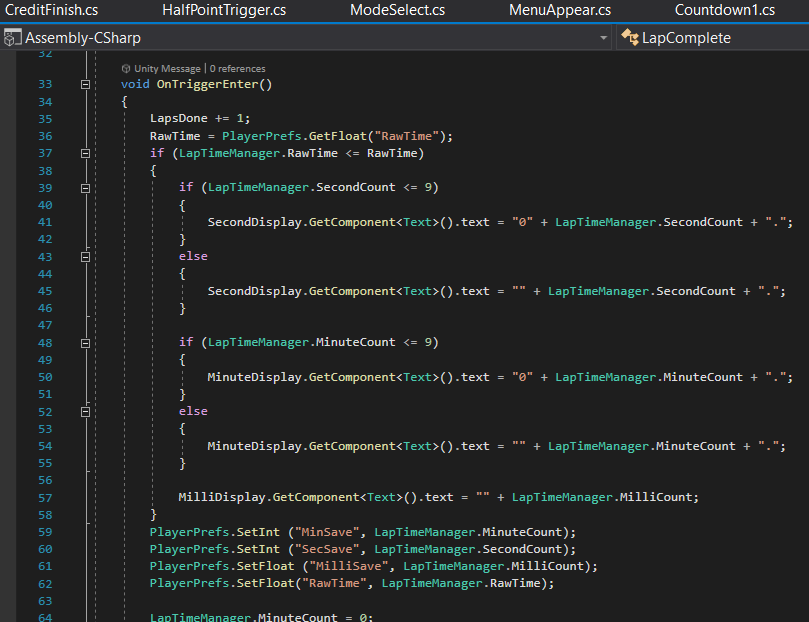The image size is (809, 622).
Task: Click the else keyword on line 43
Action: tap(193, 256)
